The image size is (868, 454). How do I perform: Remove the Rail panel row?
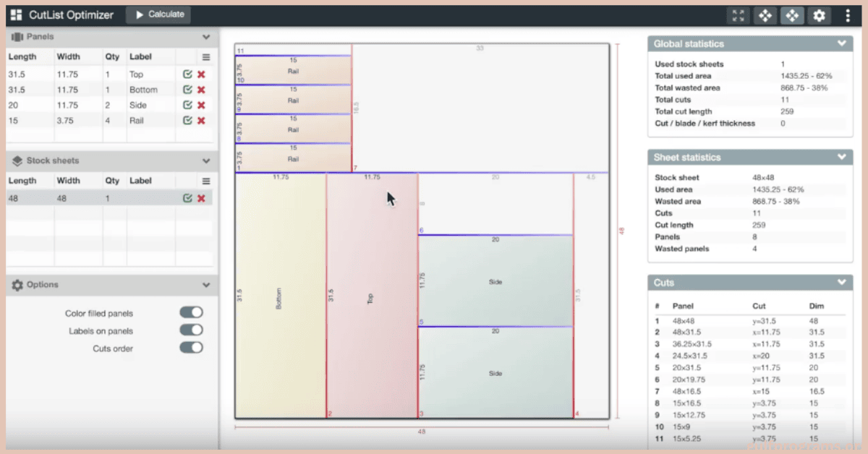[201, 121]
